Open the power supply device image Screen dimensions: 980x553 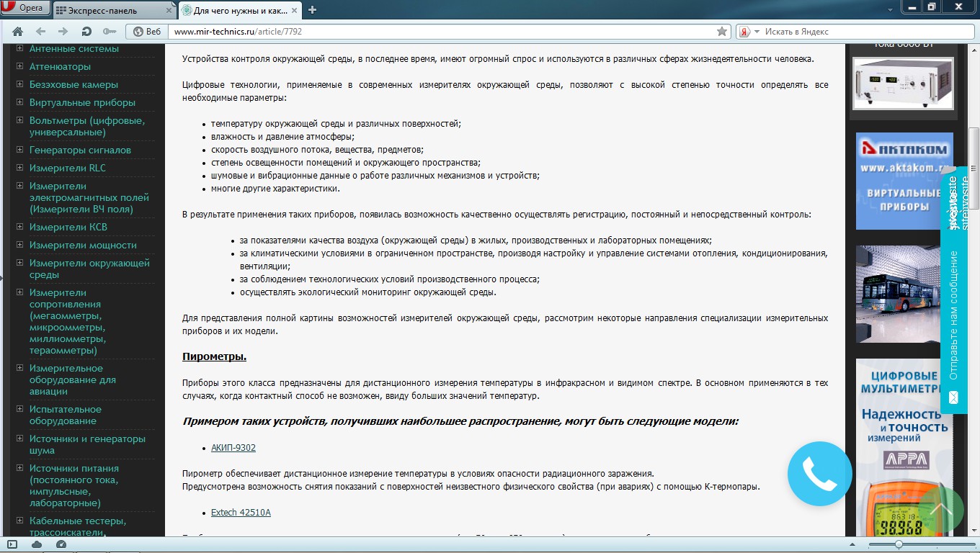click(903, 83)
